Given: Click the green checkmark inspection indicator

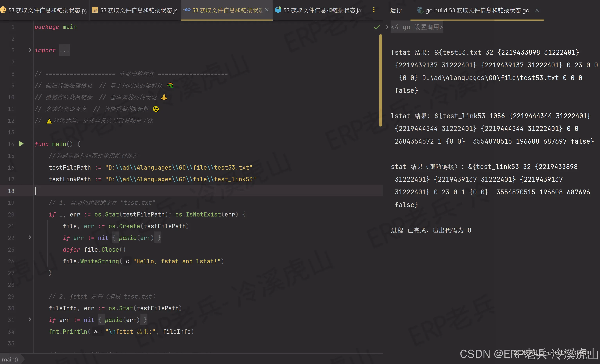Looking at the screenshot, I should [376, 27].
